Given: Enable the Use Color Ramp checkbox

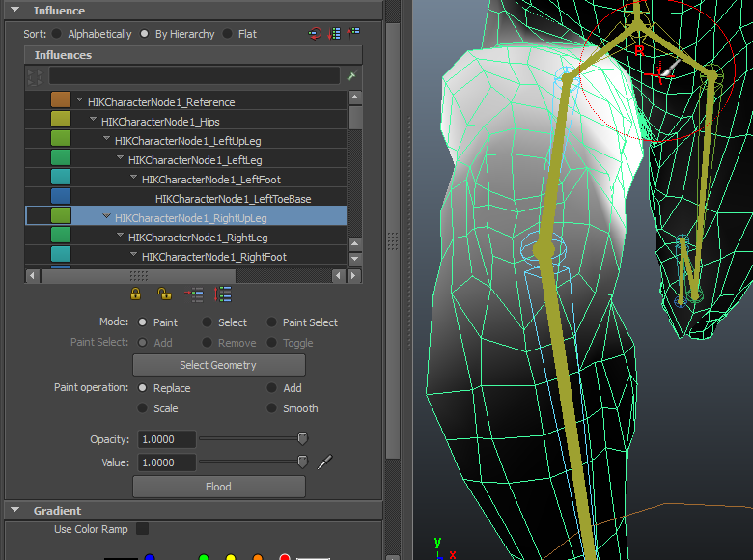Looking at the screenshot, I should click(x=142, y=529).
